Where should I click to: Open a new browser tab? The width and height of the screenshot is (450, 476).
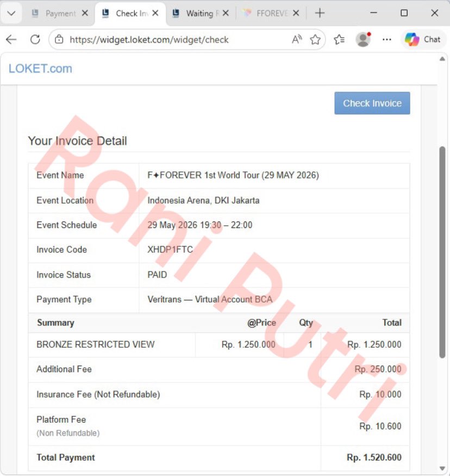(x=320, y=13)
